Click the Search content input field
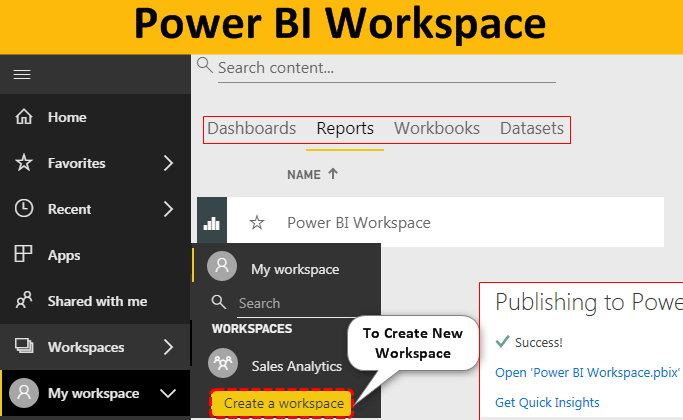Viewport: 683px width, 420px height. click(x=385, y=68)
